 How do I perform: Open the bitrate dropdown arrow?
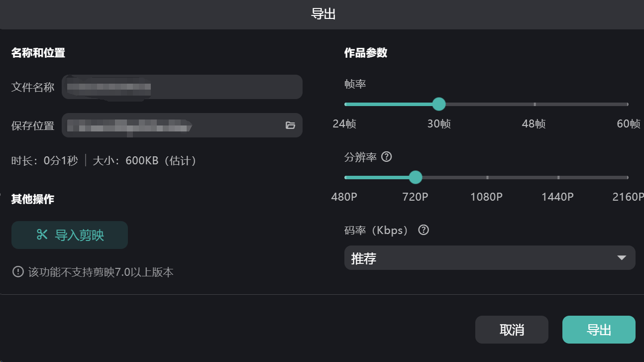621,258
